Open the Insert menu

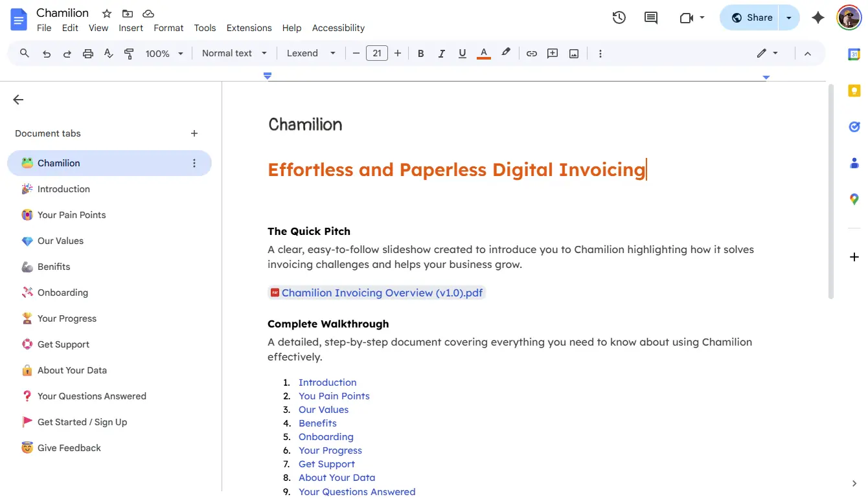(131, 28)
